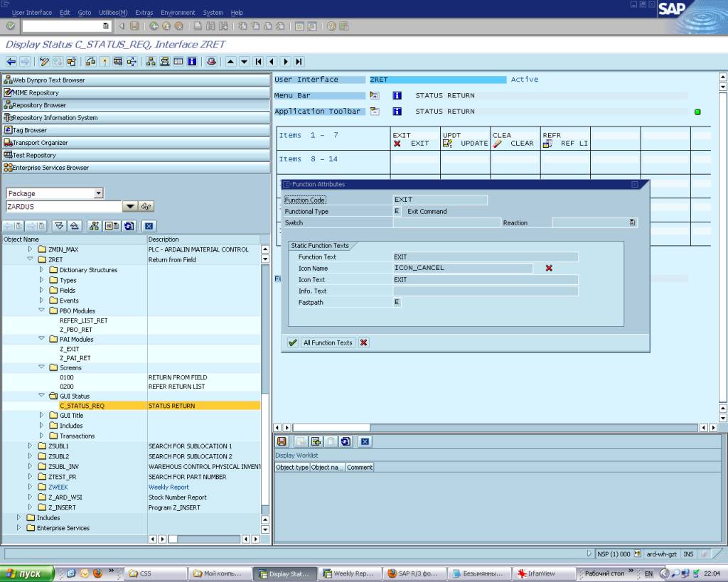Click the Print icon in the standard toolbar
This screenshot has height=582, width=728.
(x=198, y=26)
